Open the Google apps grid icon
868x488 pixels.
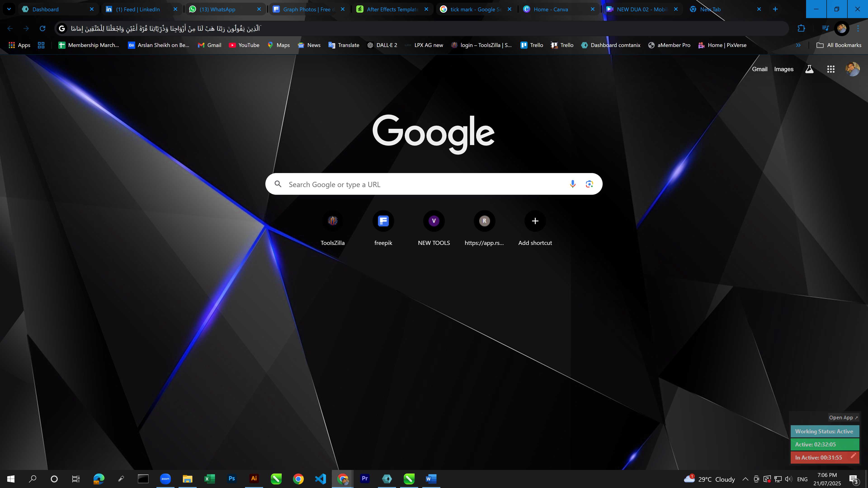(831, 69)
